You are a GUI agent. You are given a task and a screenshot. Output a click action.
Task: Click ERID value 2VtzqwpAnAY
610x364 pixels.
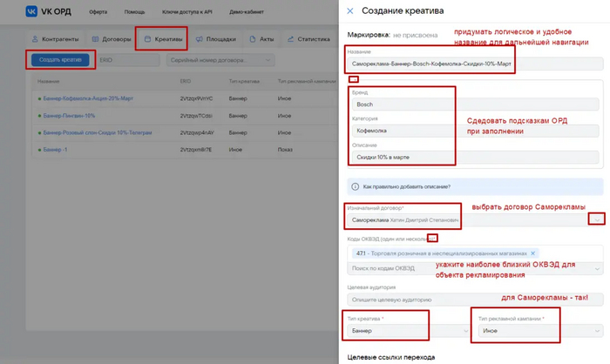(197, 132)
